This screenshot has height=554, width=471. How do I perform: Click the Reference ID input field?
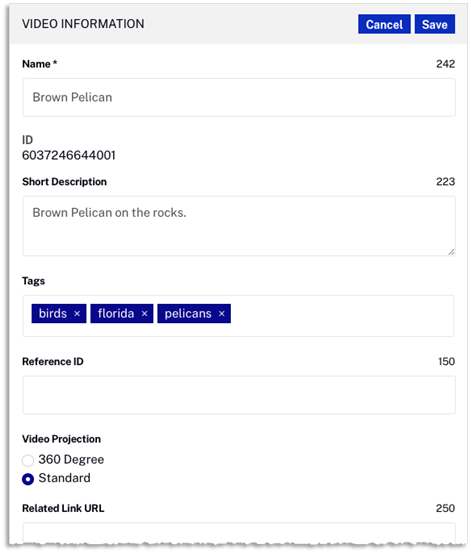tap(239, 395)
